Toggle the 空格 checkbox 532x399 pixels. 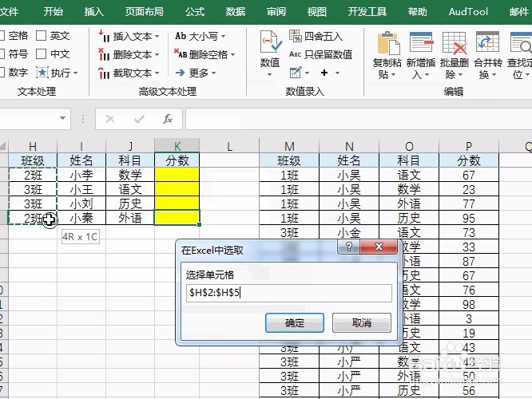tap(1, 35)
